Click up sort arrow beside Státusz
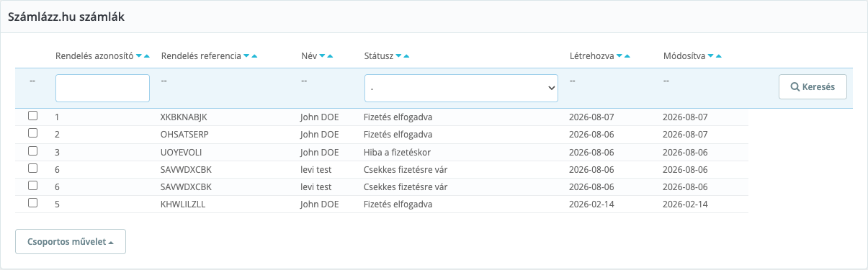Viewport: 868px width, 270px height. tap(406, 55)
